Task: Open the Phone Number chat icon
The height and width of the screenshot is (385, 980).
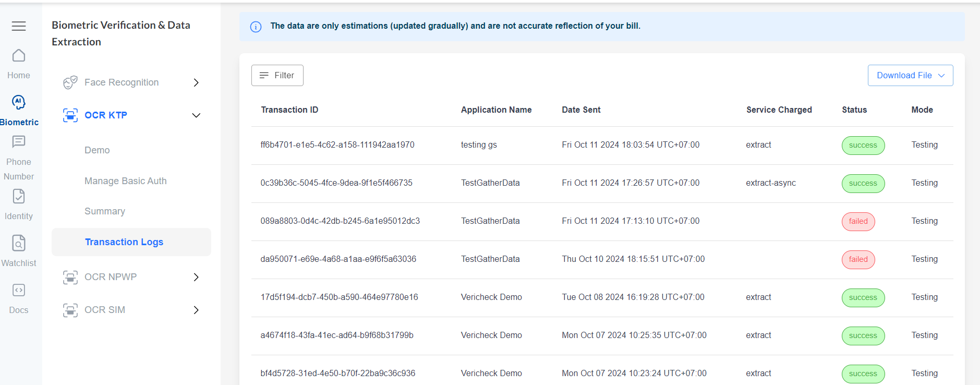Action: pyautogui.click(x=19, y=141)
